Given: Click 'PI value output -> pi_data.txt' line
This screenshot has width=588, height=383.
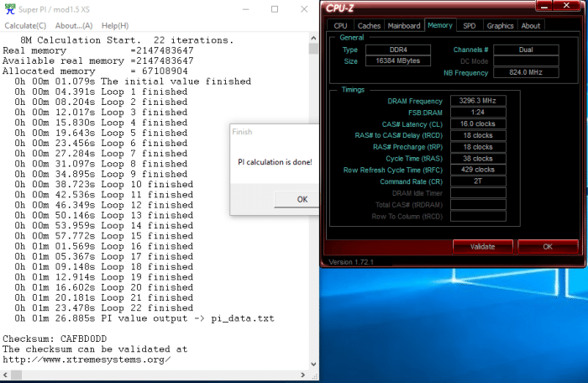Looking at the screenshot, I should click(144, 318).
